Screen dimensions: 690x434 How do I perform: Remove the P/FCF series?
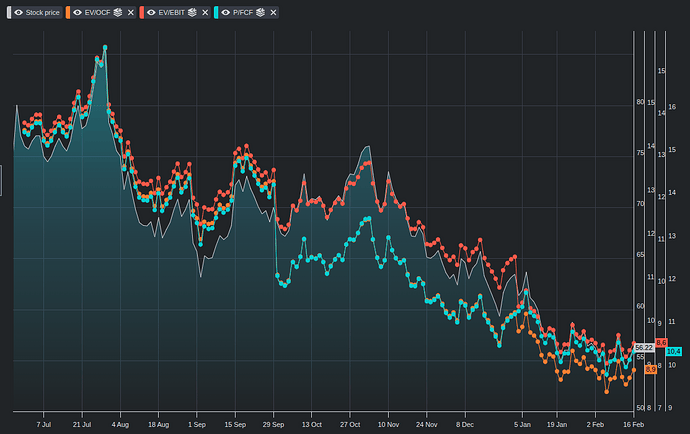tap(274, 12)
